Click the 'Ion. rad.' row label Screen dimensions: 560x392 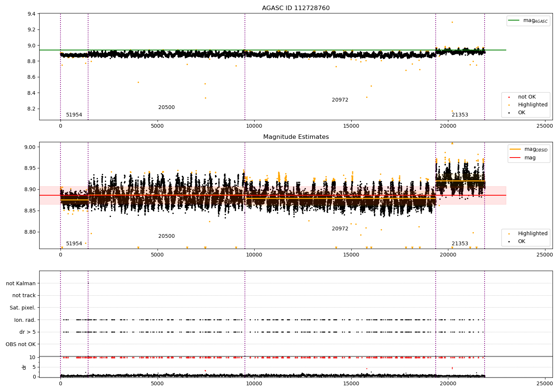point(25,320)
